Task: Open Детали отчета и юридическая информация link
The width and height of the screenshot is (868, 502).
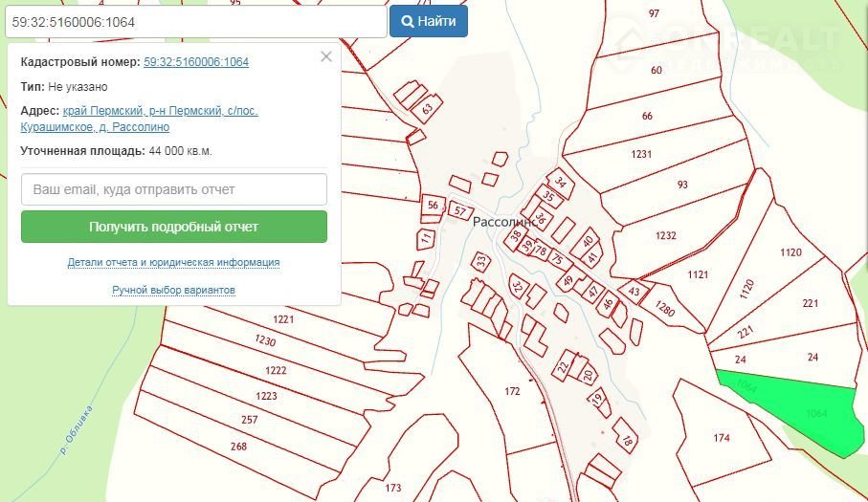Action: 173,262
